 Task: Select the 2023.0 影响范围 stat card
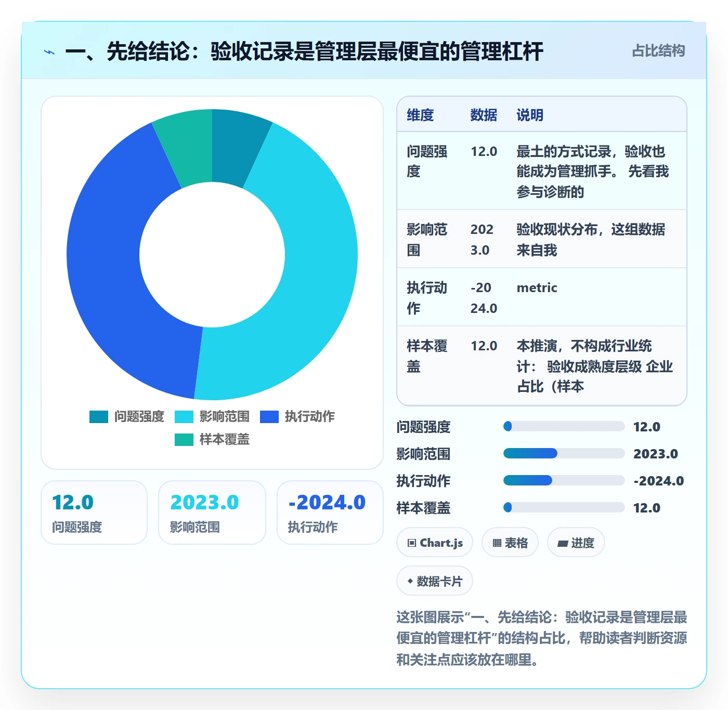pos(212,512)
